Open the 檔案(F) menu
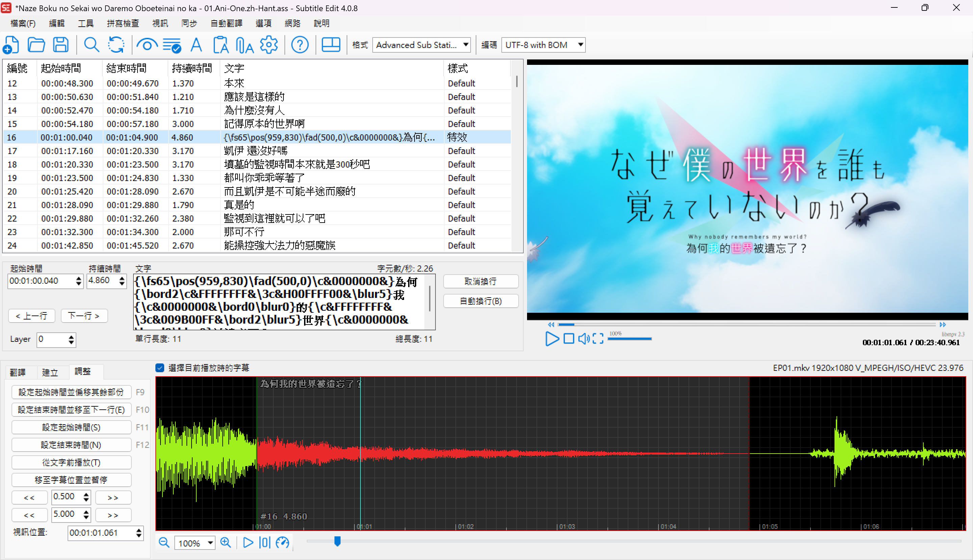Viewport: 973px width, 560px height. (23, 23)
